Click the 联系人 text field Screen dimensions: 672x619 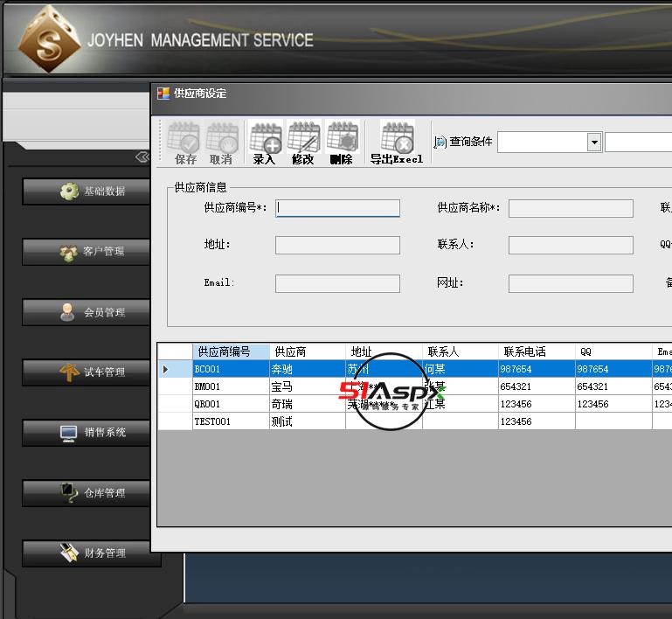pyautogui.click(x=571, y=245)
